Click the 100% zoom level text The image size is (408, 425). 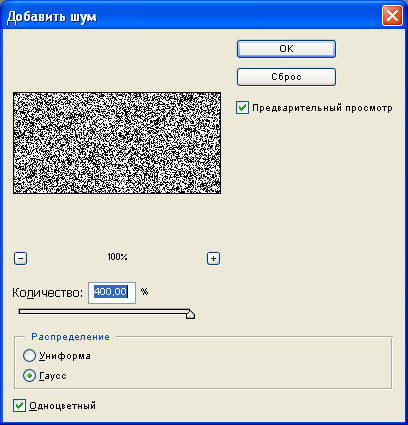coord(117,257)
